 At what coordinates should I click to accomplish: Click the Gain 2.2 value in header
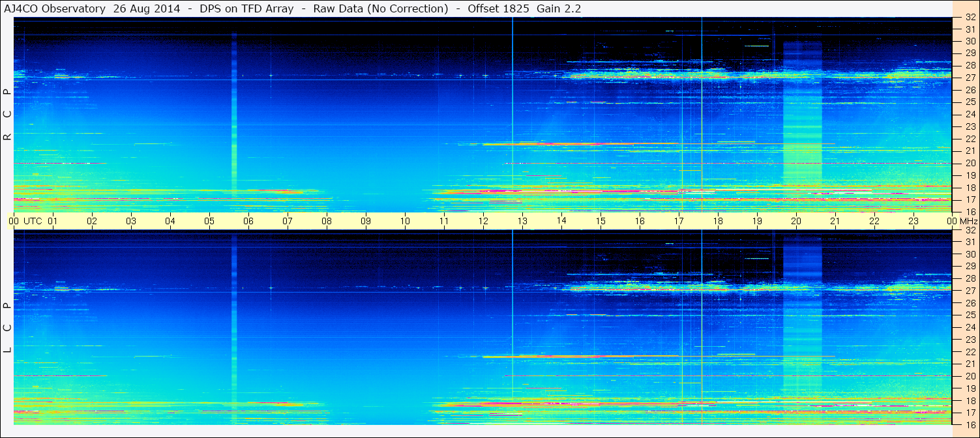coord(559,8)
